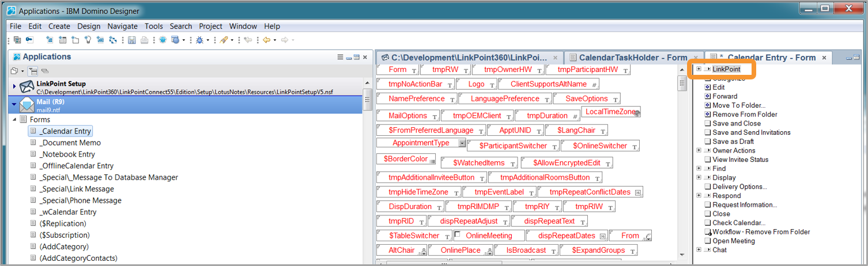
Task: Expand the Find action group
Action: [699, 169]
